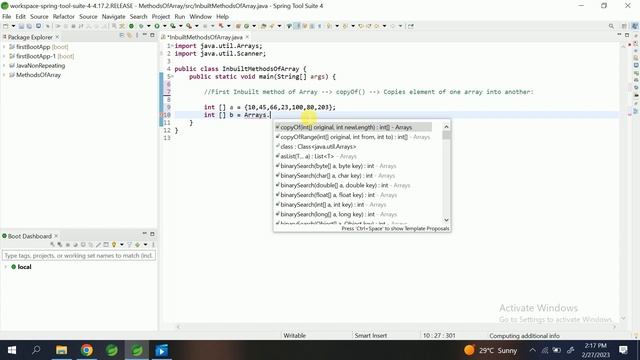Screen dimensions: 640x360
Task: Open the Edit menu
Action: point(20,17)
